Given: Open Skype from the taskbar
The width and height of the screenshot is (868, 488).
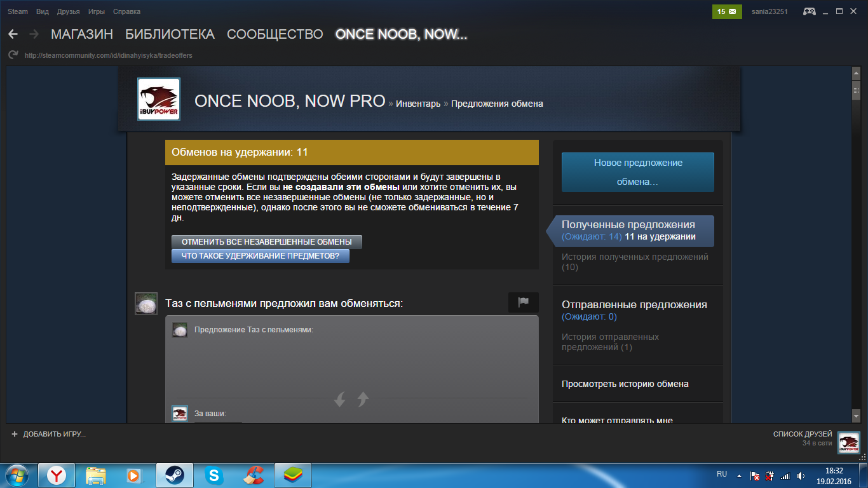Looking at the screenshot, I should point(214,475).
